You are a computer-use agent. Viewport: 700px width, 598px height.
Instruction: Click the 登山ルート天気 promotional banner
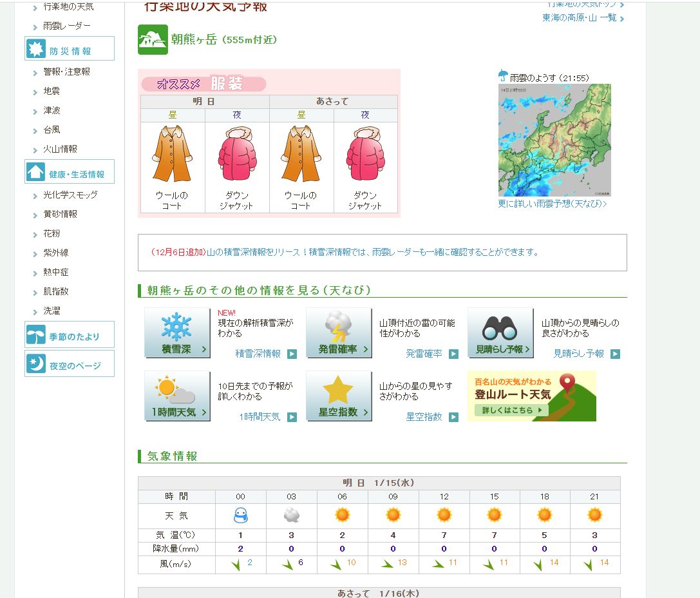click(x=531, y=396)
